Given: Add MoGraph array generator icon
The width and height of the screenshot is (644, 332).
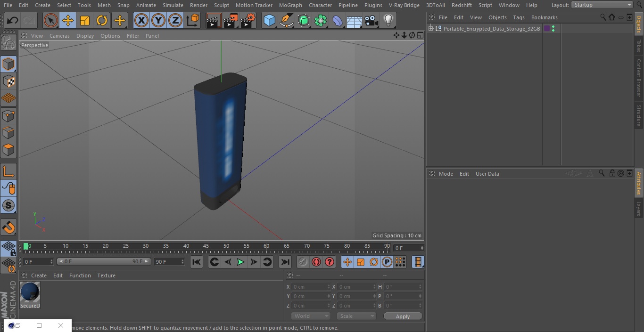Looking at the screenshot, I should pos(321,20).
